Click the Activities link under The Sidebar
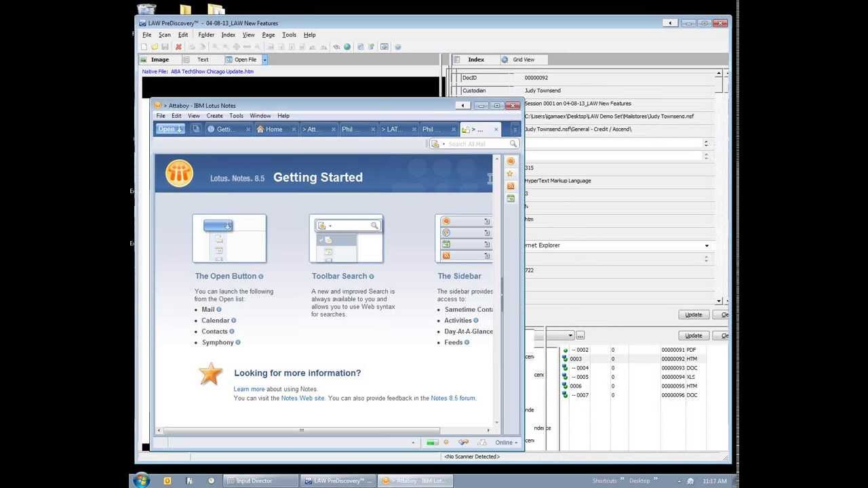Viewport: 868px width, 488px height. [458, 320]
